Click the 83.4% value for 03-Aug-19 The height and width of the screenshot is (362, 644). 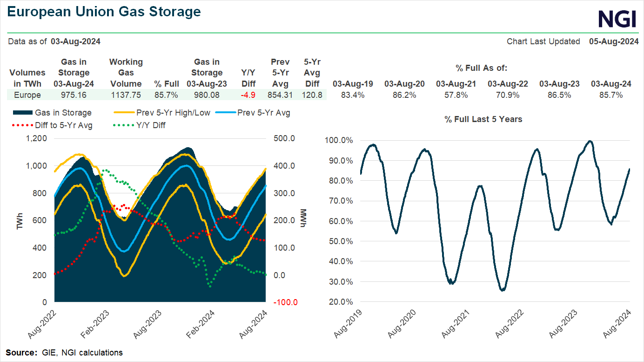(x=353, y=95)
